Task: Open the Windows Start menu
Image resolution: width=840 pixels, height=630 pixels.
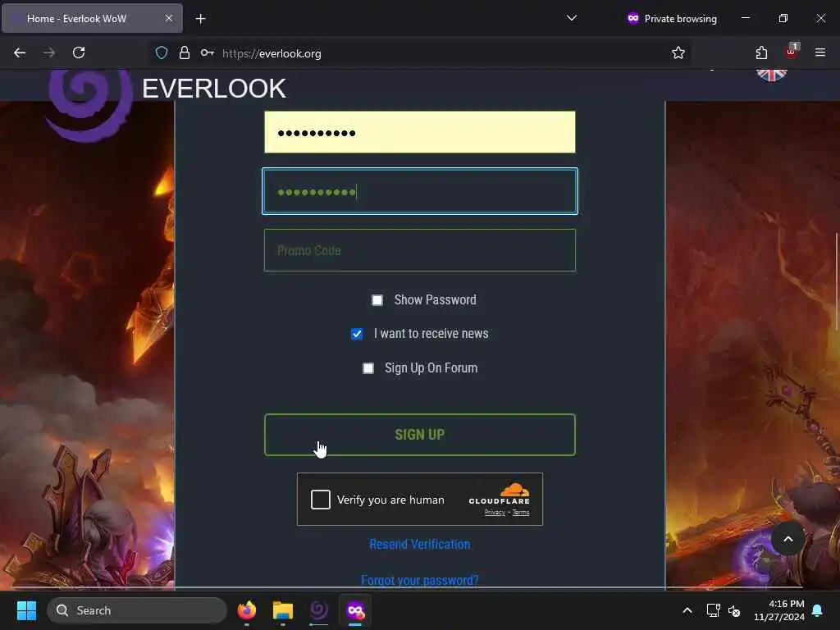Action: click(x=26, y=610)
